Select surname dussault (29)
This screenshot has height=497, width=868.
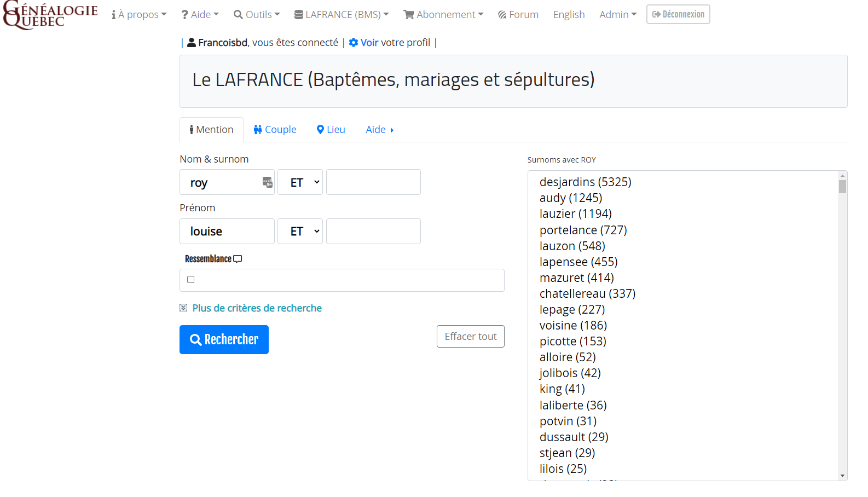click(574, 437)
